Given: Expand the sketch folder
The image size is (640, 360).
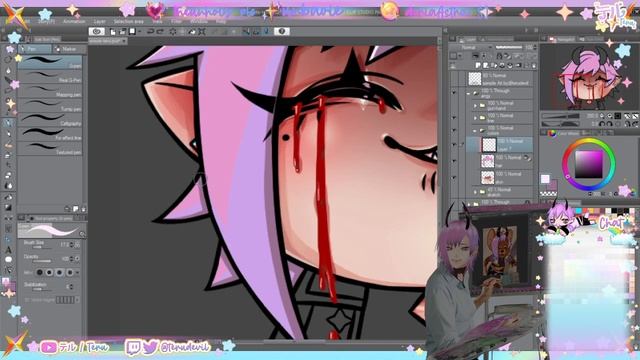Looking at the screenshot, I should pyautogui.click(x=475, y=191).
